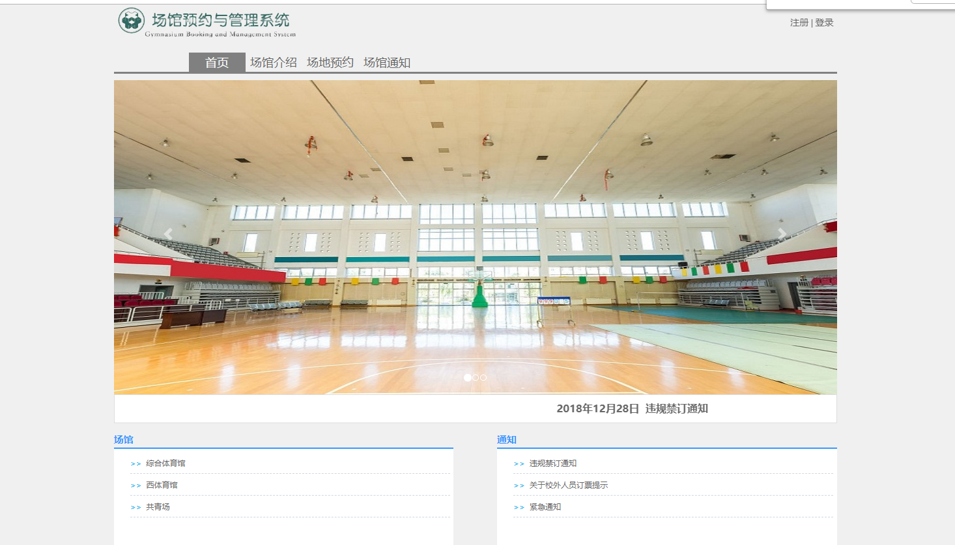Click the site logo emblem icon
This screenshot has height=545, width=955.
point(131,21)
